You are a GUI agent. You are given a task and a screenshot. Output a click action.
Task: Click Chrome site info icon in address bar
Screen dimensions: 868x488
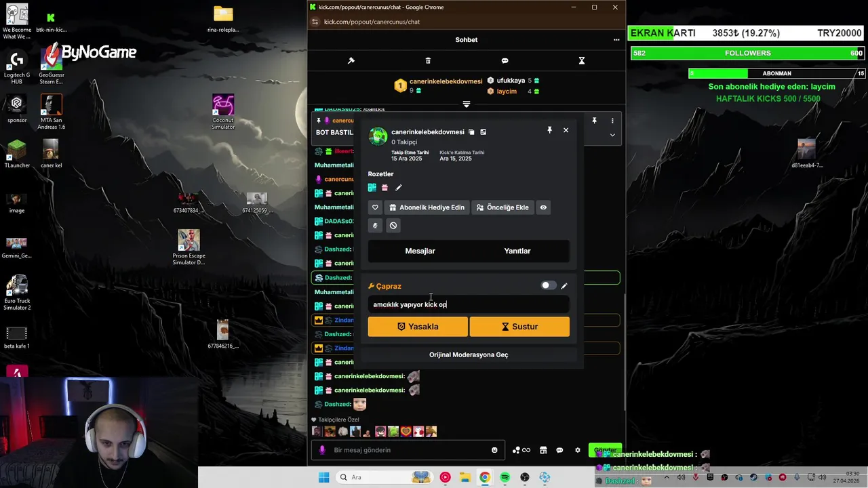pos(315,22)
